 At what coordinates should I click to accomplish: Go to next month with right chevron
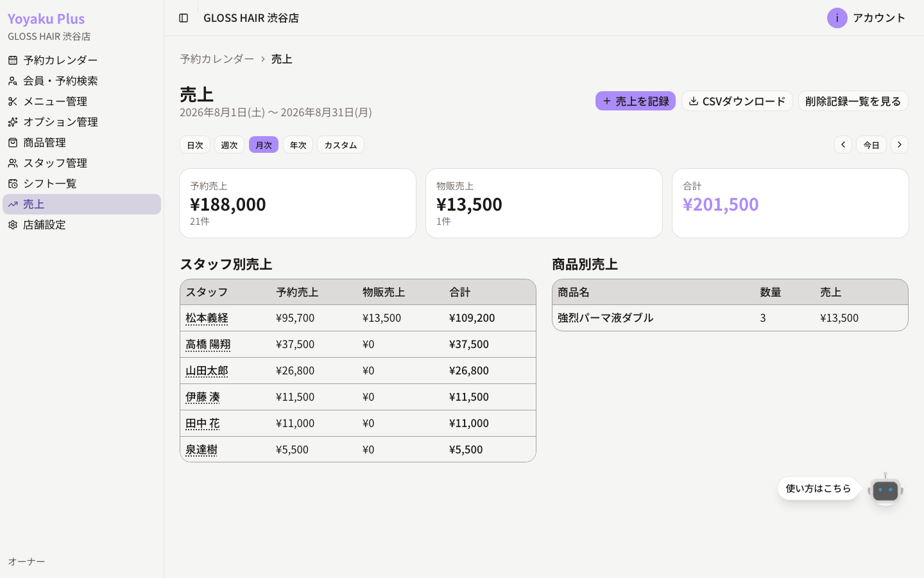(900, 144)
